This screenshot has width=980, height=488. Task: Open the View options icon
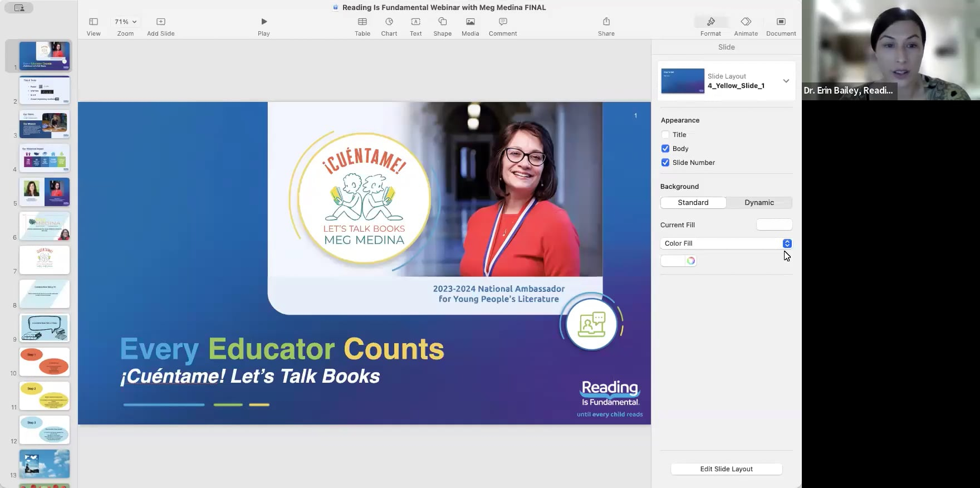click(x=94, y=22)
